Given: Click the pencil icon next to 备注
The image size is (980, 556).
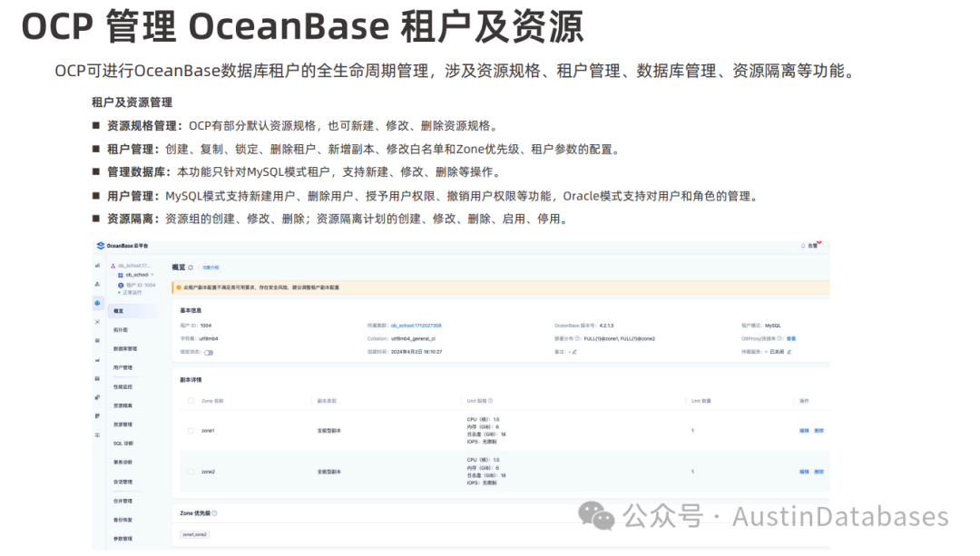Looking at the screenshot, I should pyautogui.click(x=574, y=352).
